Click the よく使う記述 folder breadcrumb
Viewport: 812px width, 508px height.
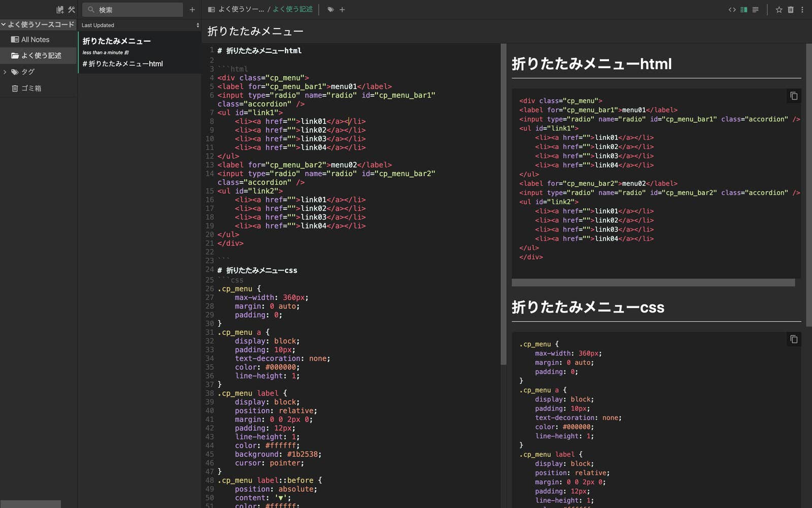(x=293, y=10)
